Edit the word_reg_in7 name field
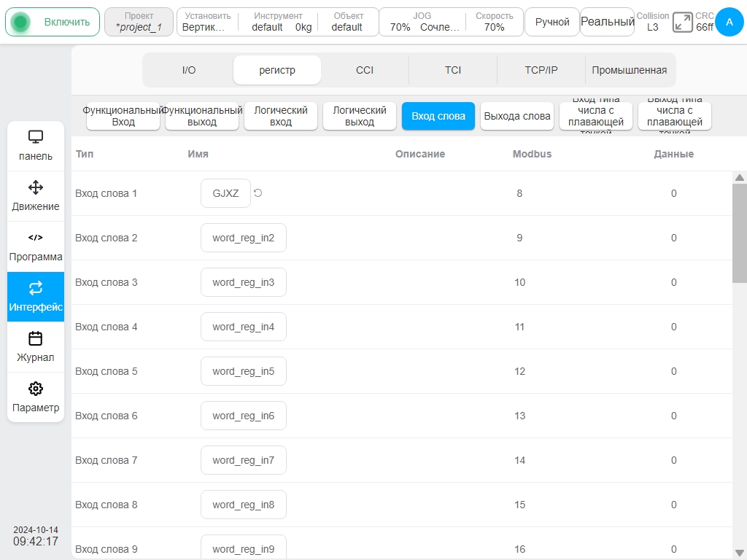This screenshot has width=747, height=560. pos(244,460)
